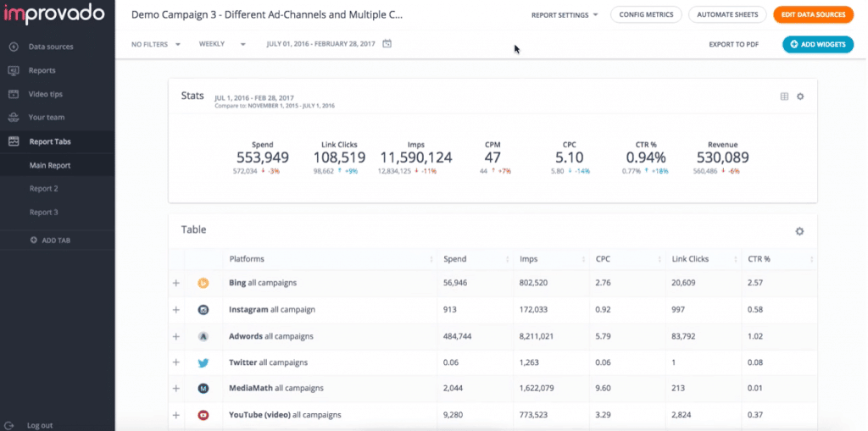868x431 pixels.
Task: Open Table widget settings gear
Action: (799, 231)
